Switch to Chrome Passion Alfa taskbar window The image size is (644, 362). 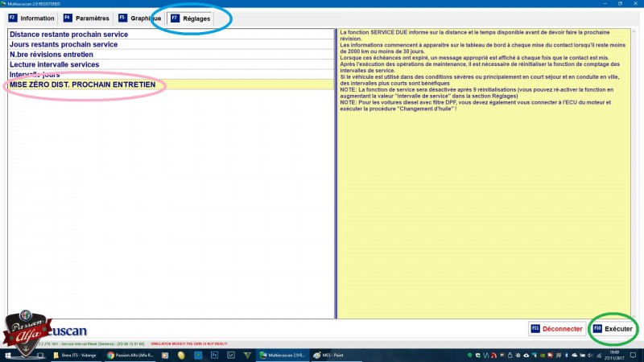coord(129,355)
